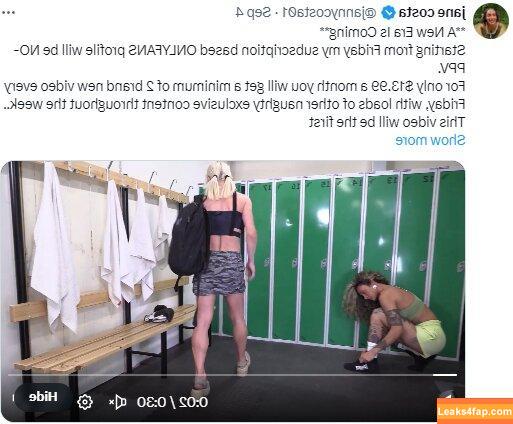The height and width of the screenshot is (424, 513).
Task: Open the three-dot more options menu
Action: click(x=8, y=13)
